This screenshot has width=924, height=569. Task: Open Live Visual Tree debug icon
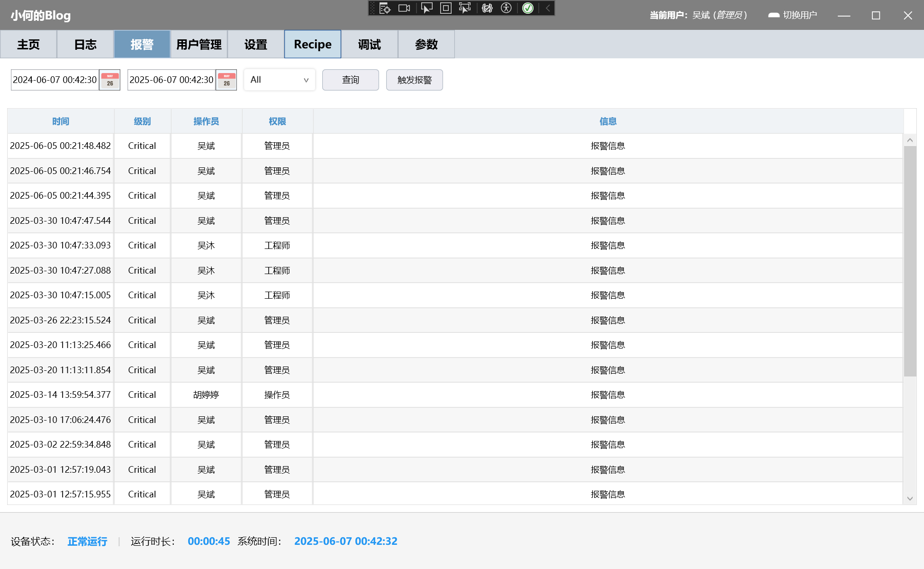coord(385,8)
